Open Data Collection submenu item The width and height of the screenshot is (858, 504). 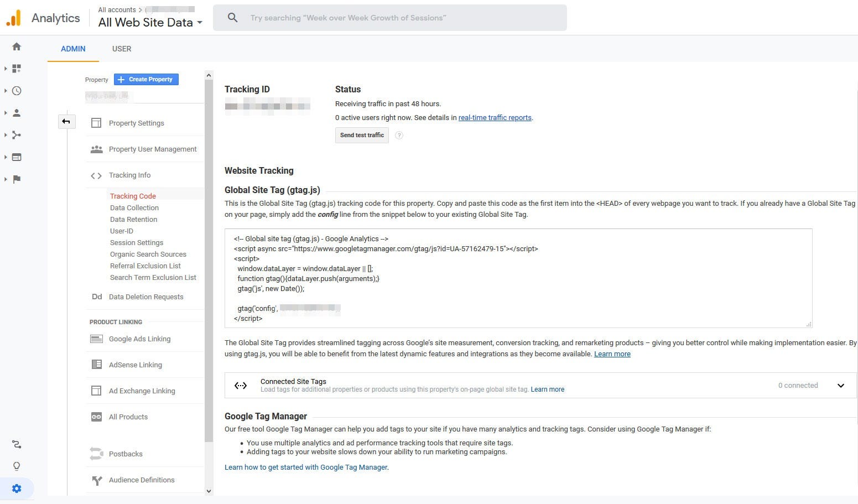pyautogui.click(x=134, y=207)
